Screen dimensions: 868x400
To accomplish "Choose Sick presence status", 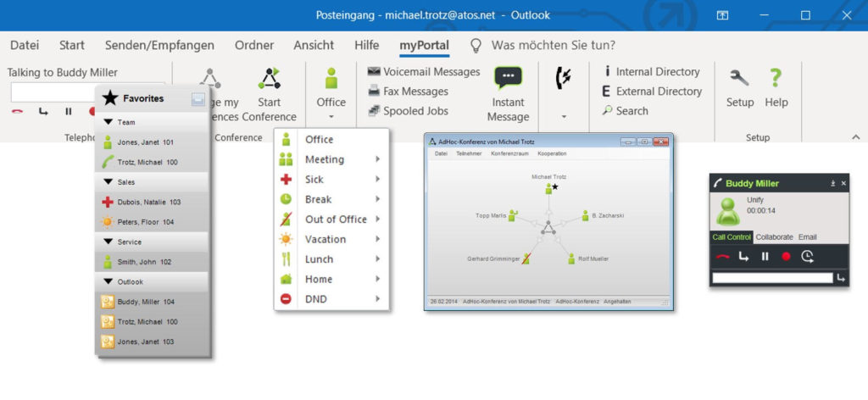I will 331,180.
